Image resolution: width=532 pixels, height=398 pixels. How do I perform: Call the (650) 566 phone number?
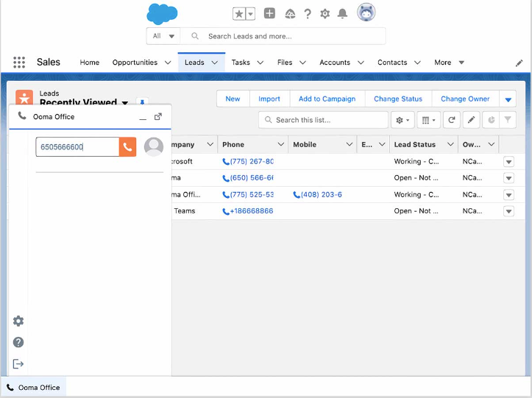click(248, 178)
